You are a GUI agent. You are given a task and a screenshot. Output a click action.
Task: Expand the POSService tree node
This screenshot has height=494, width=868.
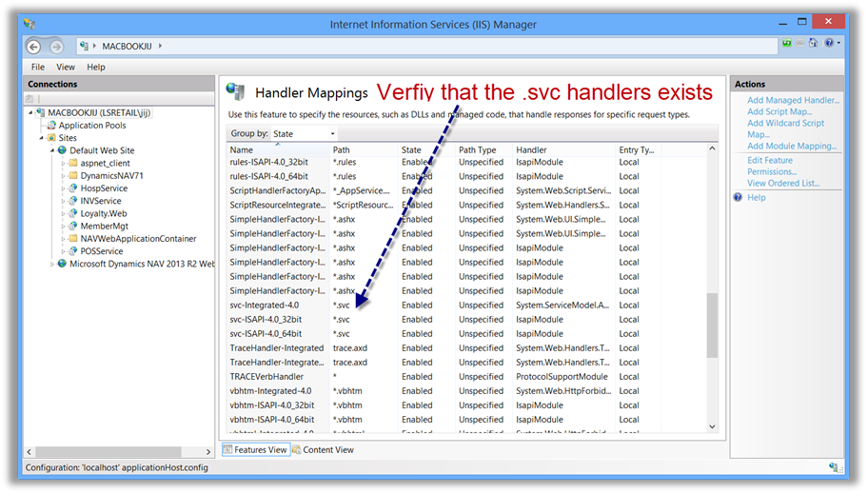pyautogui.click(x=63, y=251)
